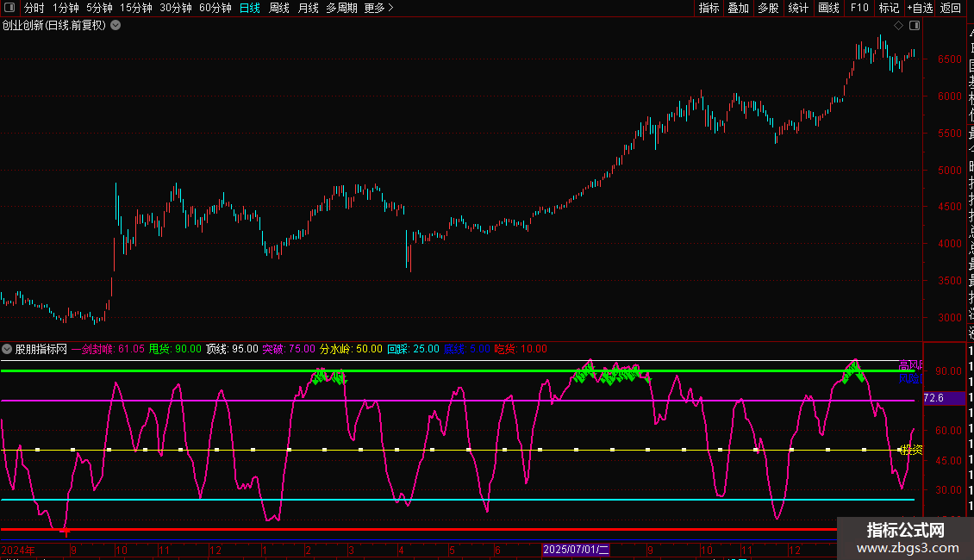
Task: Open the 多周期 multi-period view
Action: (x=341, y=8)
